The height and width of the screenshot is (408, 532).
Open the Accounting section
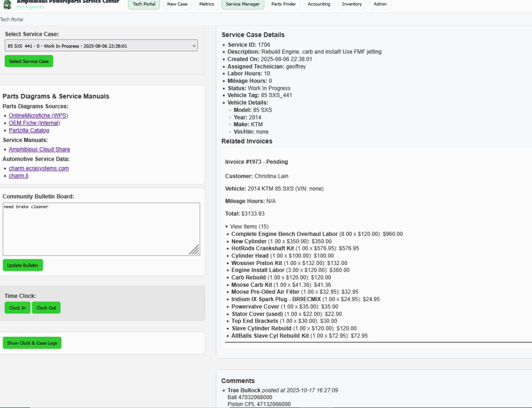(x=318, y=4)
